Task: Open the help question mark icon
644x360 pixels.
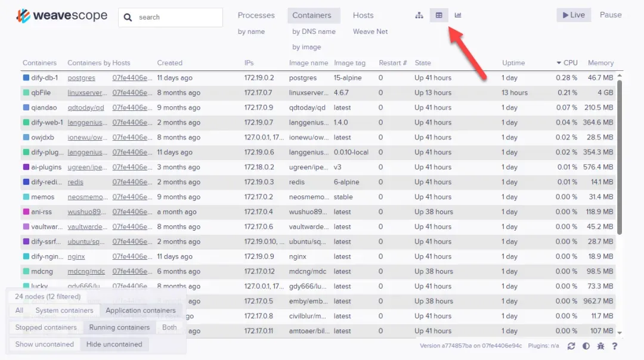Action: (614, 346)
